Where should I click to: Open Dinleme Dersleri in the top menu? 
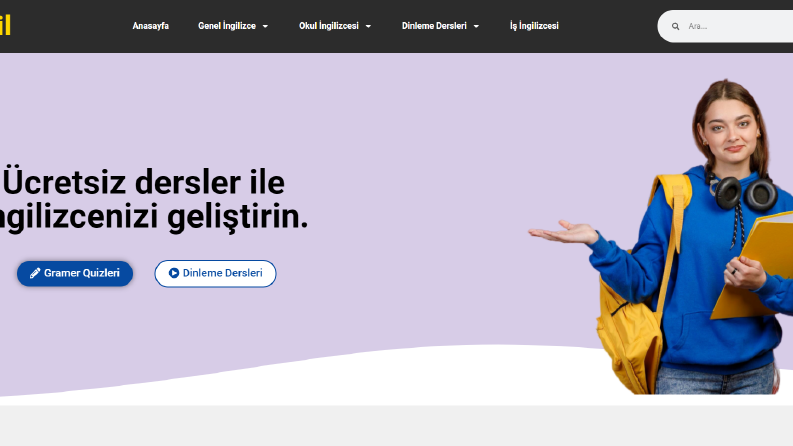pyautogui.click(x=434, y=26)
